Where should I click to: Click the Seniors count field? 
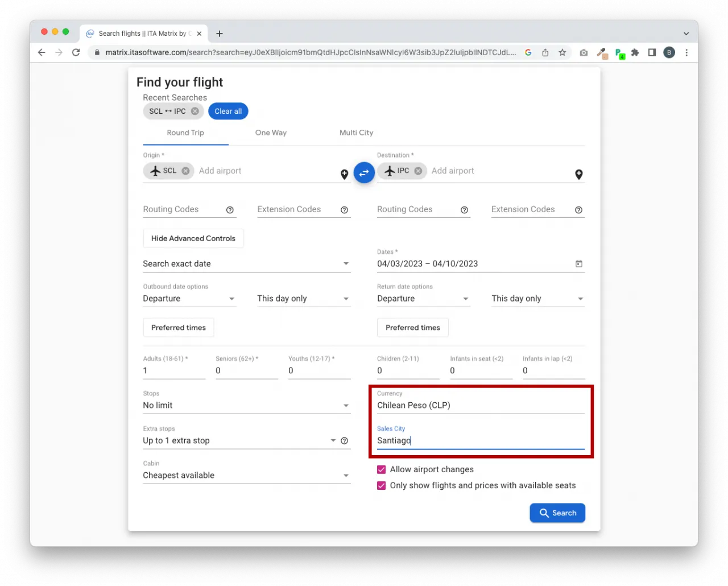pos(247,371)
